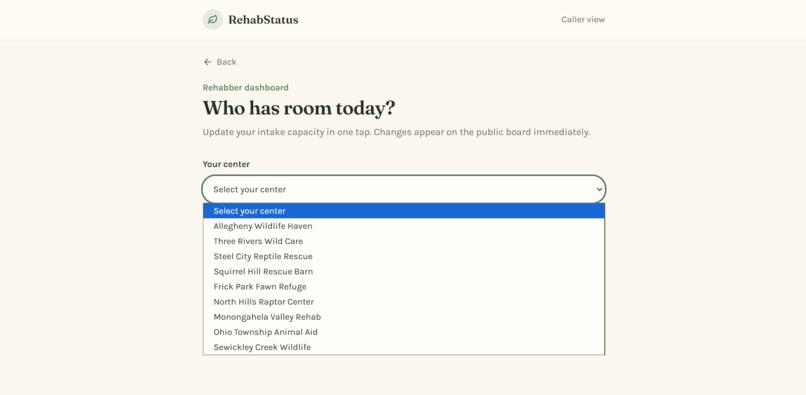
Task: Click the chevron on the center select box
Action: (599, 189)
